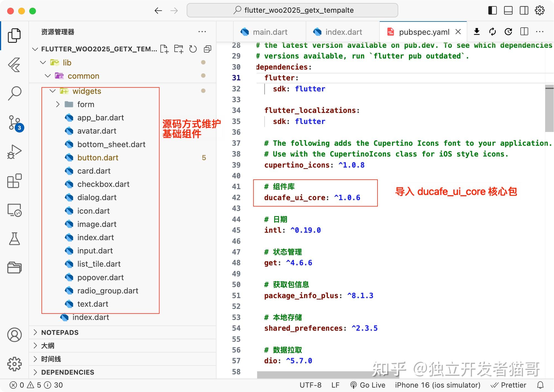Refresh the explorer tree
Image resolution: width=554 pixels, height=392 pixels.
(193, 49)
